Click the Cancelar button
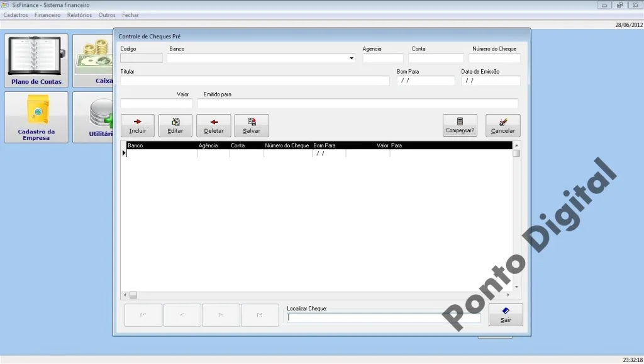The image size is (644, 364). [502, 125]
